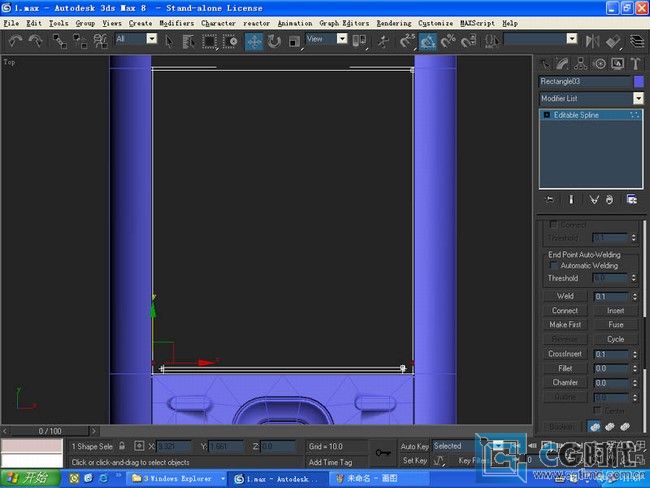650x488 pixels.
Task: Expand the Editable Spline stack entry
Action: (x=546, y=115)
